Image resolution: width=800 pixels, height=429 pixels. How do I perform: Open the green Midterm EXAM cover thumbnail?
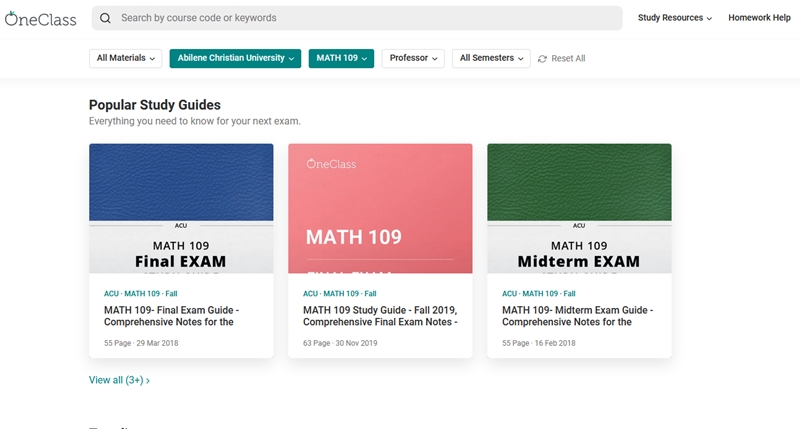tap(579, 208)
